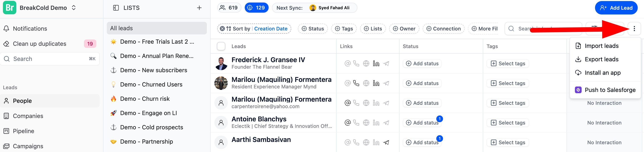Click Next Sync Syed Fahad Ali pill

click(314, 8)
